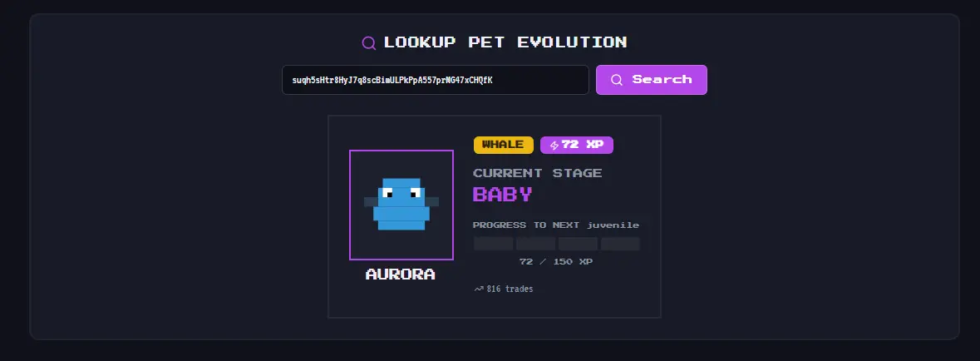Image resolution: width=980 pixels, height=361 pixels.
Task: Click the 72 XP lightning badge
Action: (576, 145)
